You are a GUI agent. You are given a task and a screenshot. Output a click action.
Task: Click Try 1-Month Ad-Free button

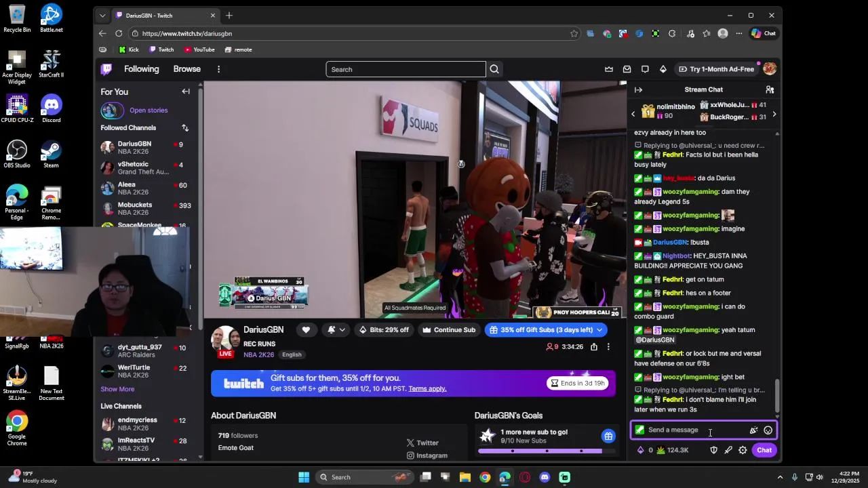(716, 69)
